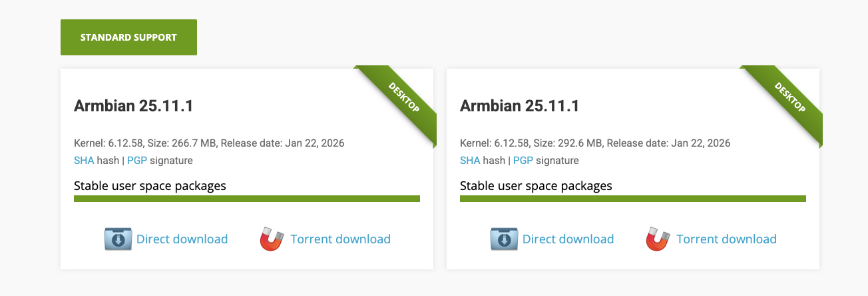This screenshot has height=296, width=868.
Task: Click the magnet torrent icon in the 292.6 MB card
Action: click(658, 239)
